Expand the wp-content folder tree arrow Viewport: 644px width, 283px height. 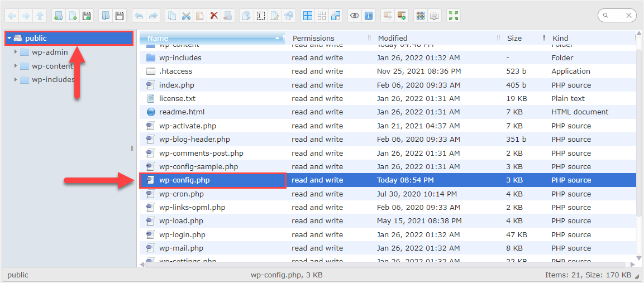click(16, 66)
